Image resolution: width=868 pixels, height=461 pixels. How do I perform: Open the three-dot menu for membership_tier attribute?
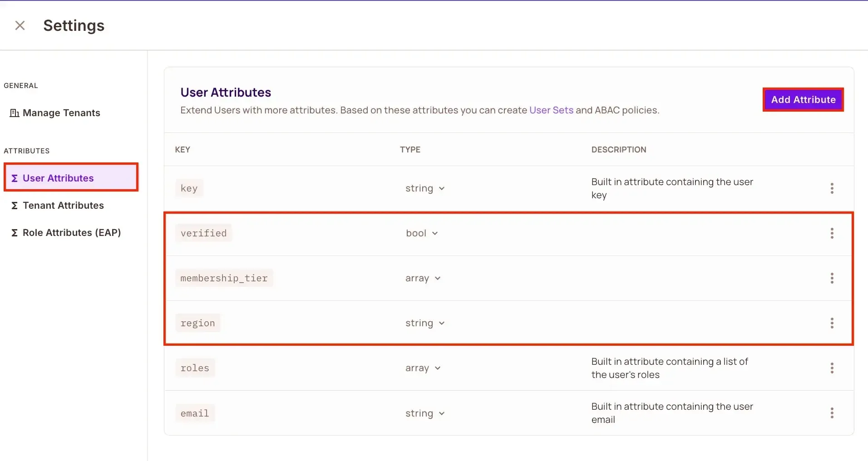832,278
